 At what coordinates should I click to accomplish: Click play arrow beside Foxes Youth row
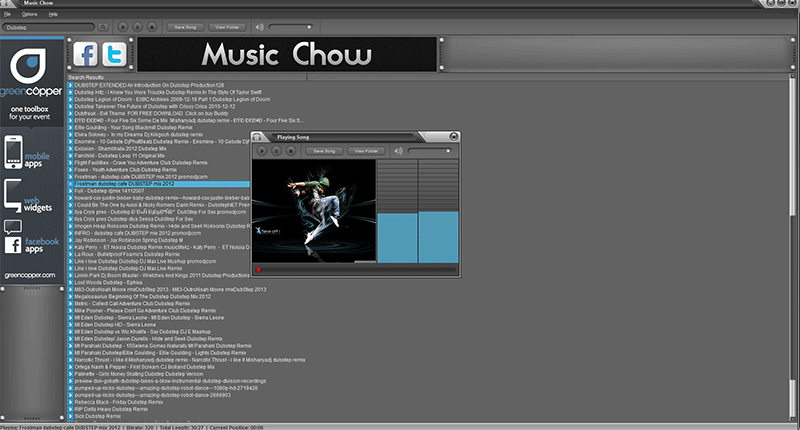[70, 169]
